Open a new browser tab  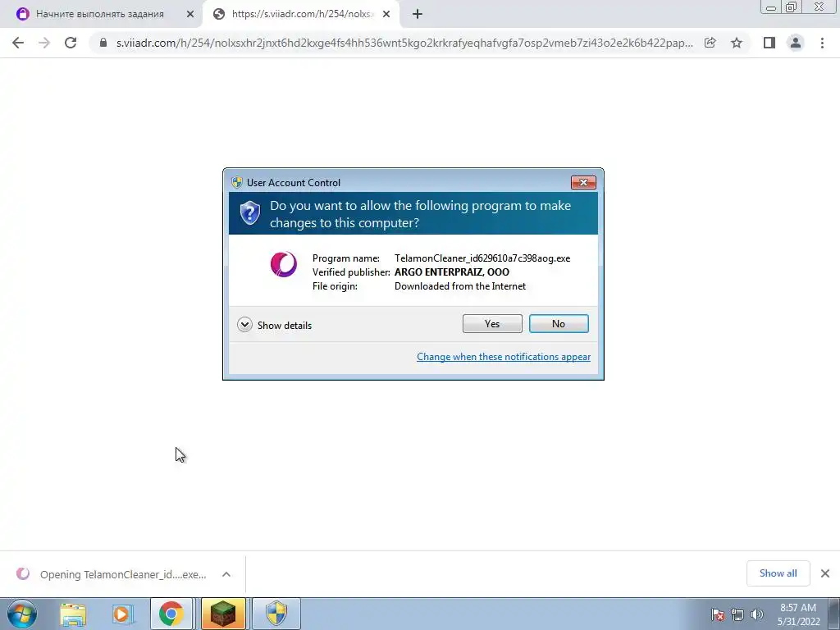tap(418, 14)
